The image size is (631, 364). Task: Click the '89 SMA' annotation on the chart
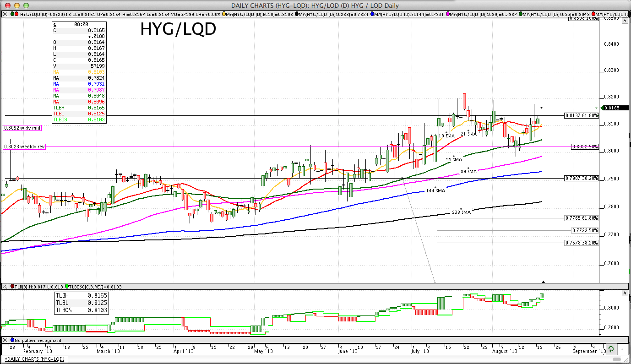(469, 171)
